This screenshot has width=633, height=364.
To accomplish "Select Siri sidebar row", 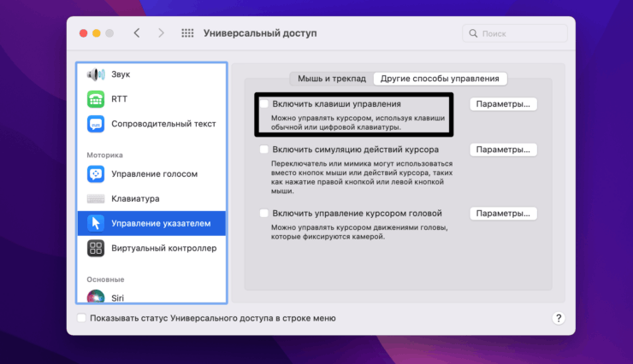I will (151, 296).
